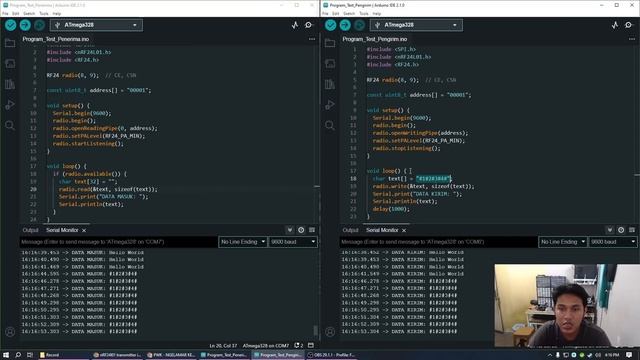640x360 pixels.
Task: Upload the sketch in the Penerima window
Action: (25, 25)
